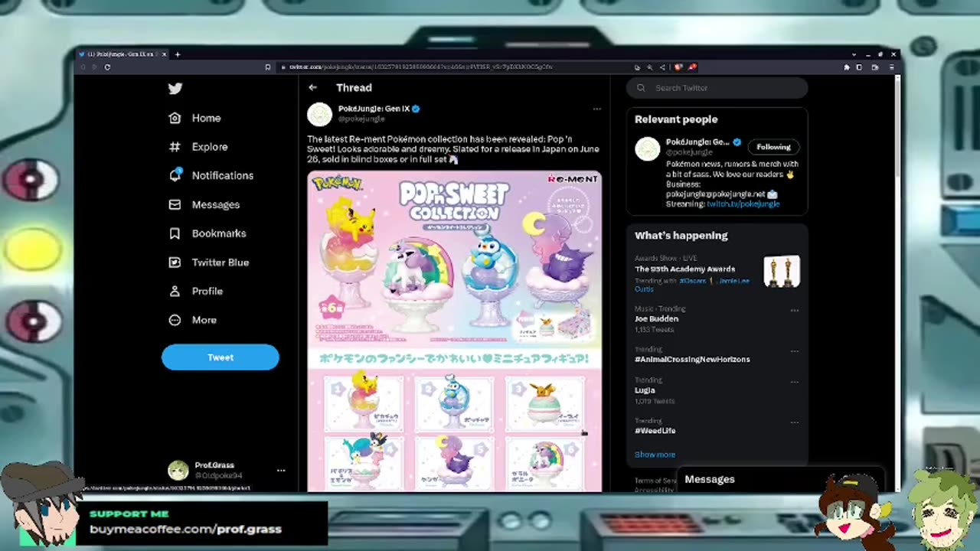Reload the page with refresh icon
The image size is (980, 551).
click(107, 67)
